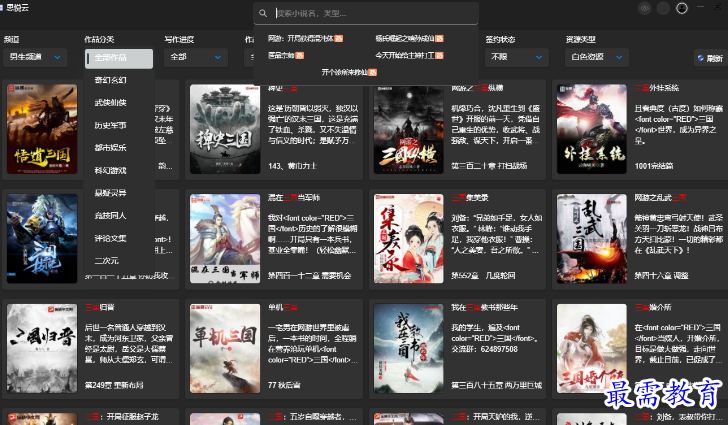728x425 pixels.
Task: Open the user avatar account icon
Action: [682, 8]
